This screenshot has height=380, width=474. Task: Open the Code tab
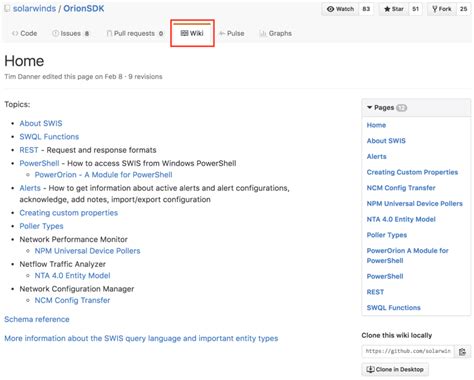[x=25, y=33]
